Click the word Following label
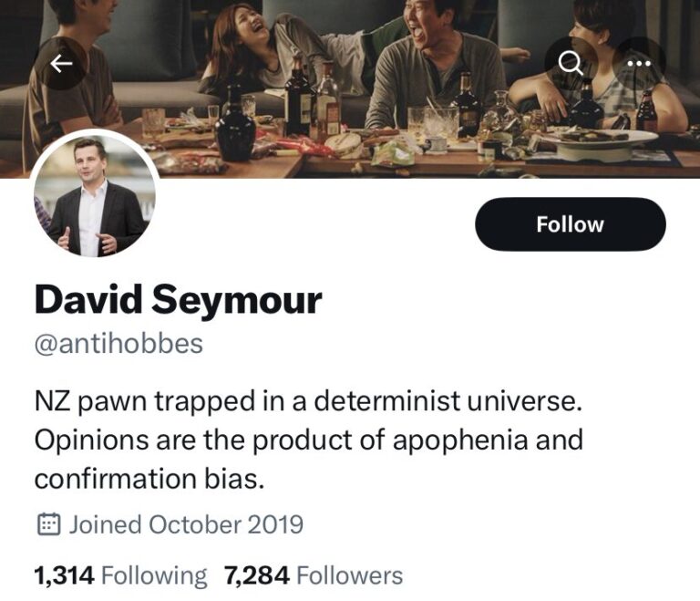The height and width of the screenshot is (601, 700). tap(154, 575)
